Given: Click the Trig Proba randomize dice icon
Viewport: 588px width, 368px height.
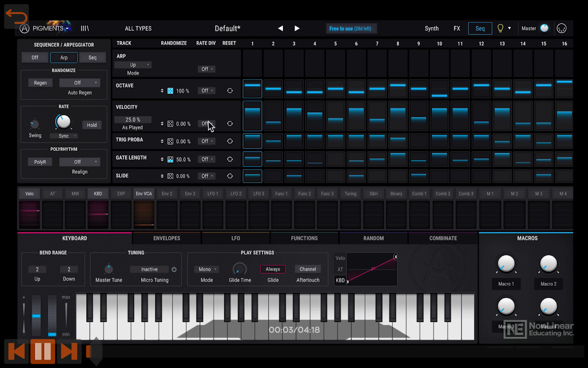Looking at the screenshot, I should (x=170, y=141).
